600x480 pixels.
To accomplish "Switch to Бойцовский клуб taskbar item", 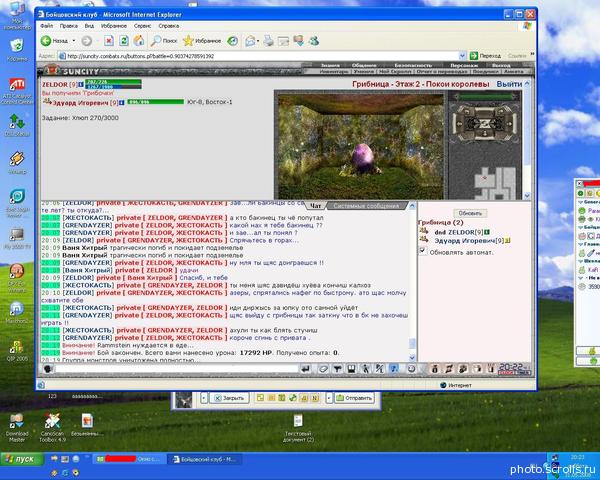I will pos(207,459).
